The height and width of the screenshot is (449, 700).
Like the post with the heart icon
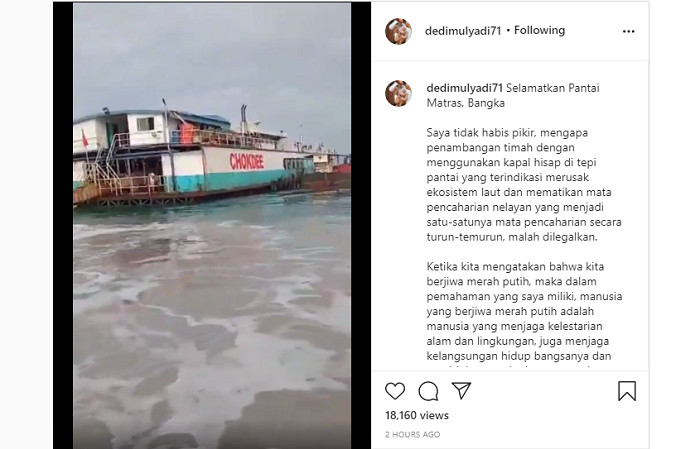(395, 391)
